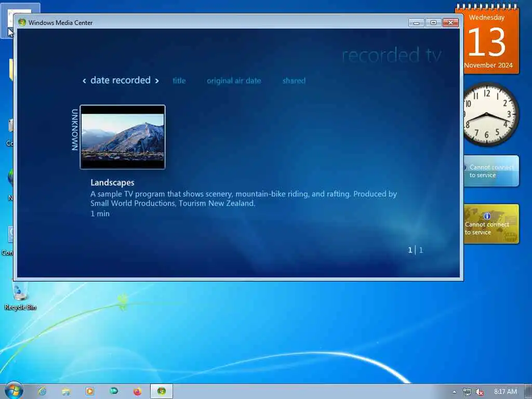
Task: Click the Windows Media Center taskbar button
Action: pyautogui.click(x=162, y=392)
